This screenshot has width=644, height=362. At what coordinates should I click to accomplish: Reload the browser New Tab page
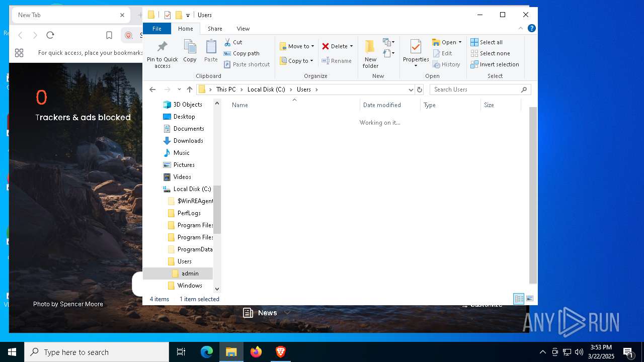[x=50, y=35]
